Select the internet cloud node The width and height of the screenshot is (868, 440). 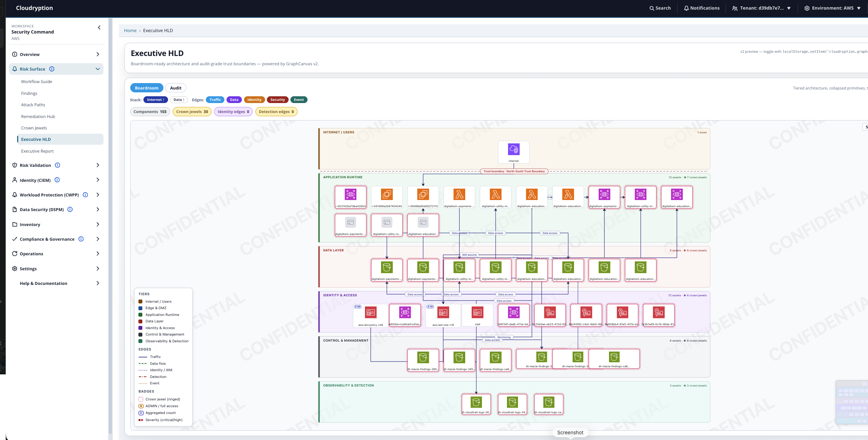(x=513, y=152)
